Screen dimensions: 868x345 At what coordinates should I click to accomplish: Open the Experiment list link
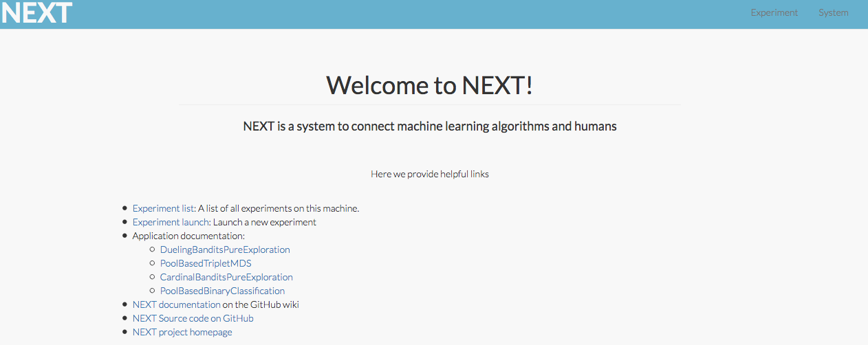[x=163, y=208]
